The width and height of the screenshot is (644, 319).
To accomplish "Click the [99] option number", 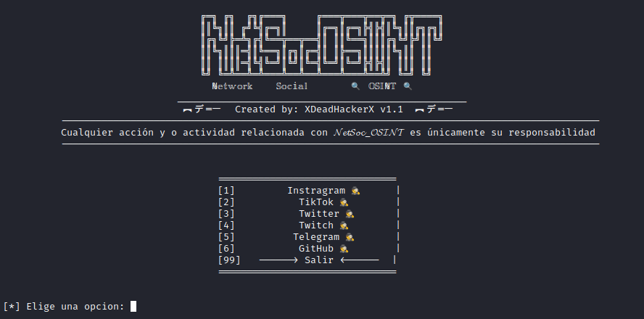I will (229, 260).
